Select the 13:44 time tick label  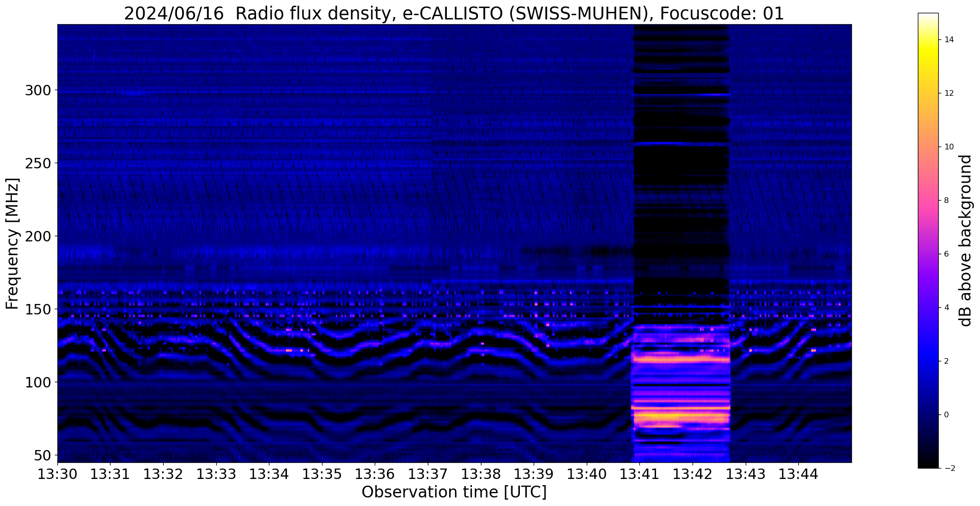click(x=799, y=474)
